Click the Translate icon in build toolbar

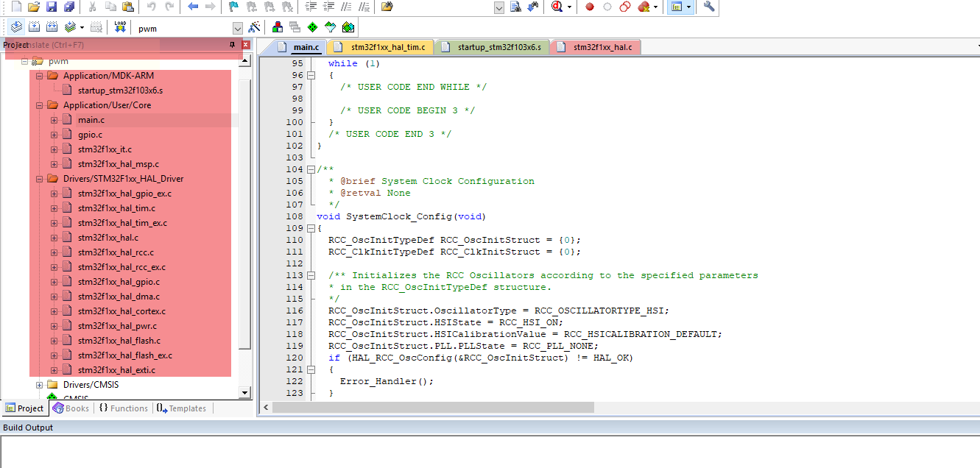point(16,27)
